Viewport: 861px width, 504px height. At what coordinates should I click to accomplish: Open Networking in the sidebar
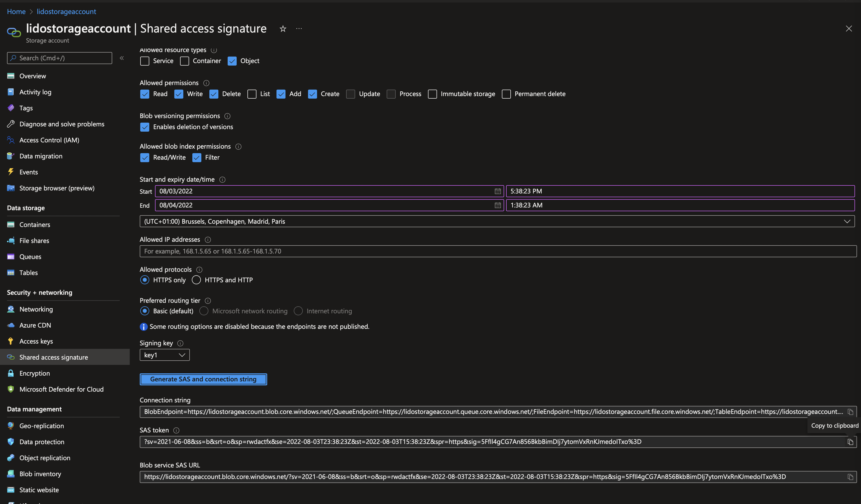click(36, 309)
